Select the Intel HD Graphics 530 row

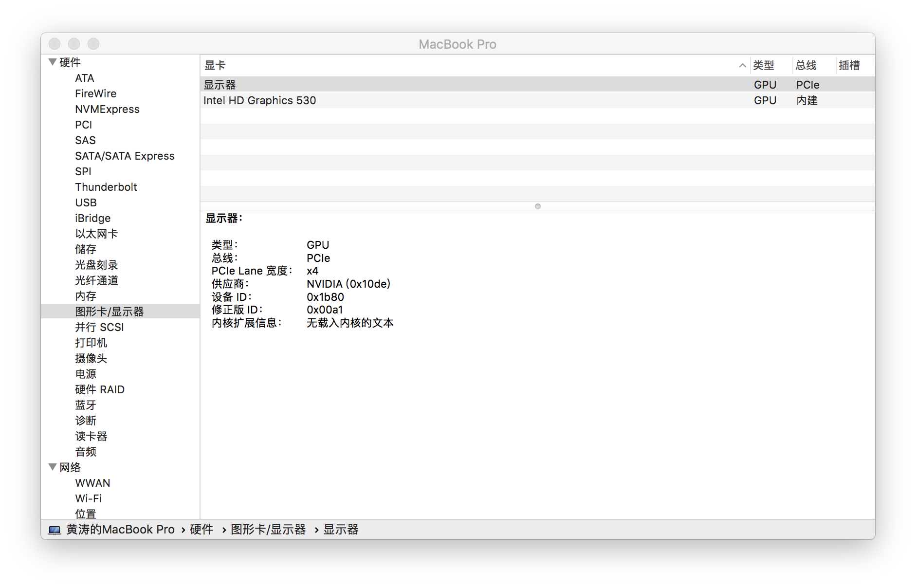click(537, 100)
